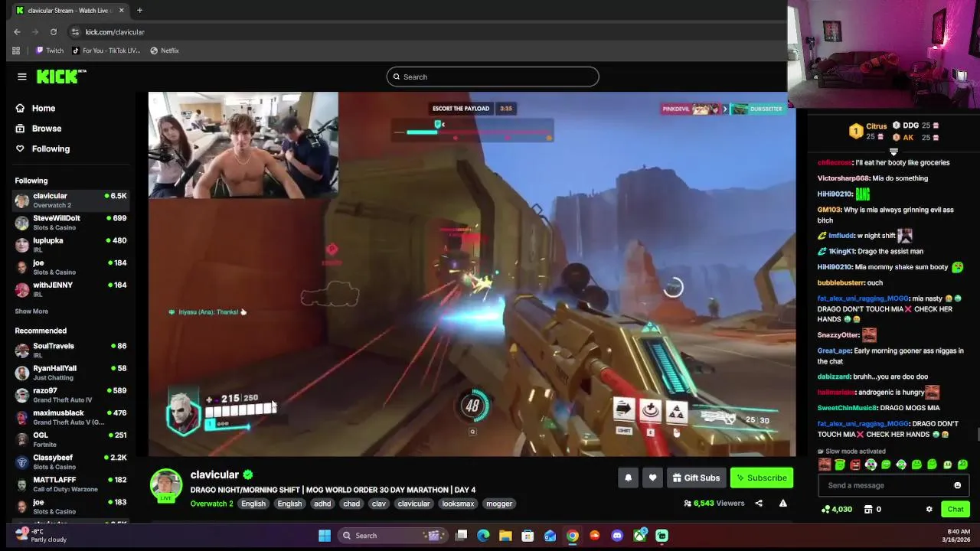Select the chad tag

(351, 504)
